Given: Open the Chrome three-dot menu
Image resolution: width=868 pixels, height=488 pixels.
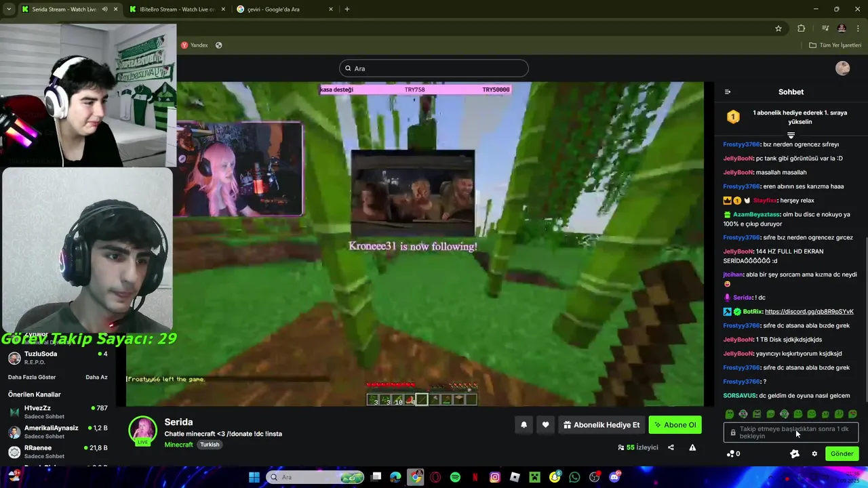Looking at the screenshot, I should tap(858, 28).
